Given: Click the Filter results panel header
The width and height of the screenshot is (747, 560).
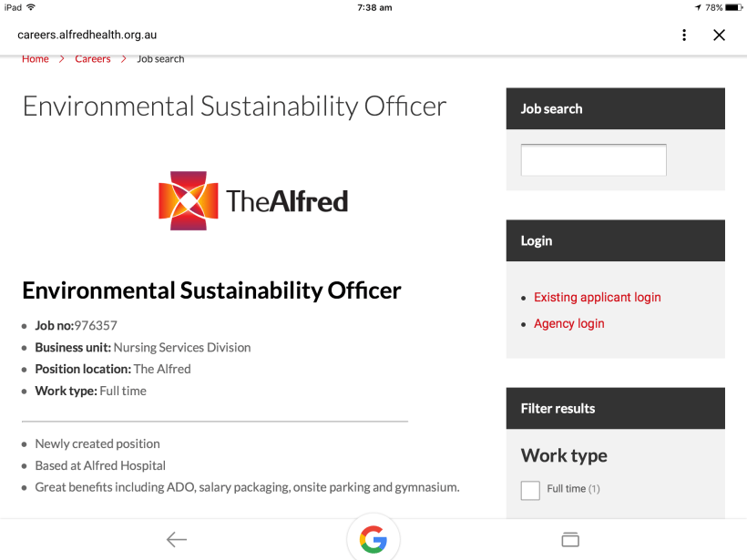Looking at the screenshot, I should [x=616, y=409].
